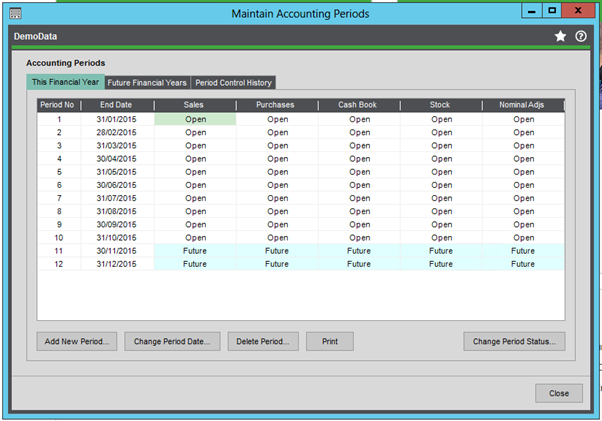This screenshot has height=421, width=602.
Task: Select Nominal Adjs Open cell for period 10
Action: pyautogui.click(x=524, y=238)
